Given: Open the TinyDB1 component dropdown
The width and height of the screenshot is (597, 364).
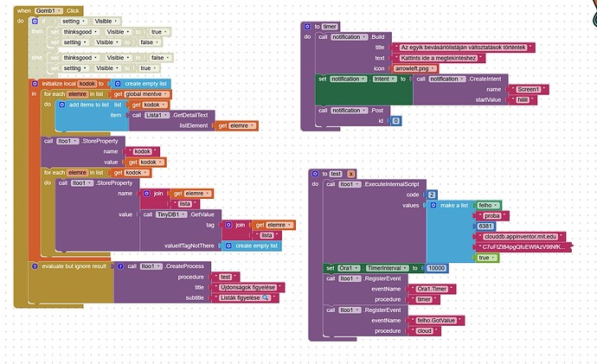Looking at the screenshot, I should (171, 214).
